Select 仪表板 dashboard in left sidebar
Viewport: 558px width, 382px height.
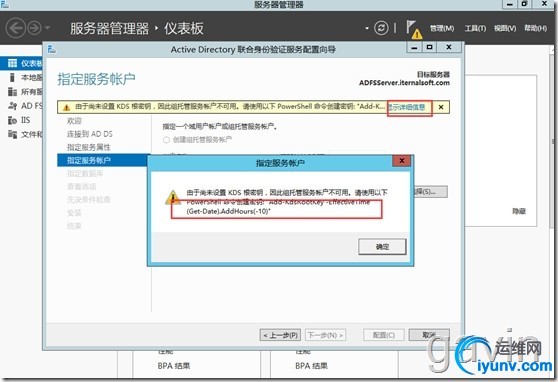click(21, 63)
